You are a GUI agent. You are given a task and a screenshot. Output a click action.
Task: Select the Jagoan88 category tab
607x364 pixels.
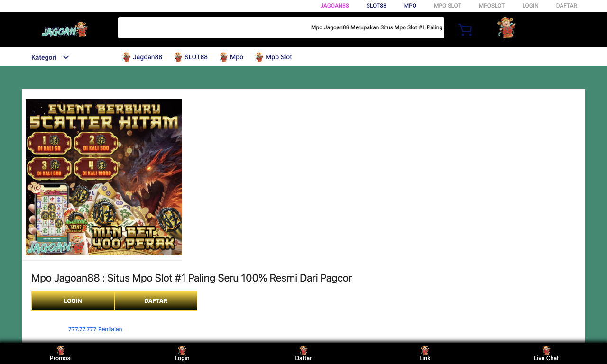(142, 57)
